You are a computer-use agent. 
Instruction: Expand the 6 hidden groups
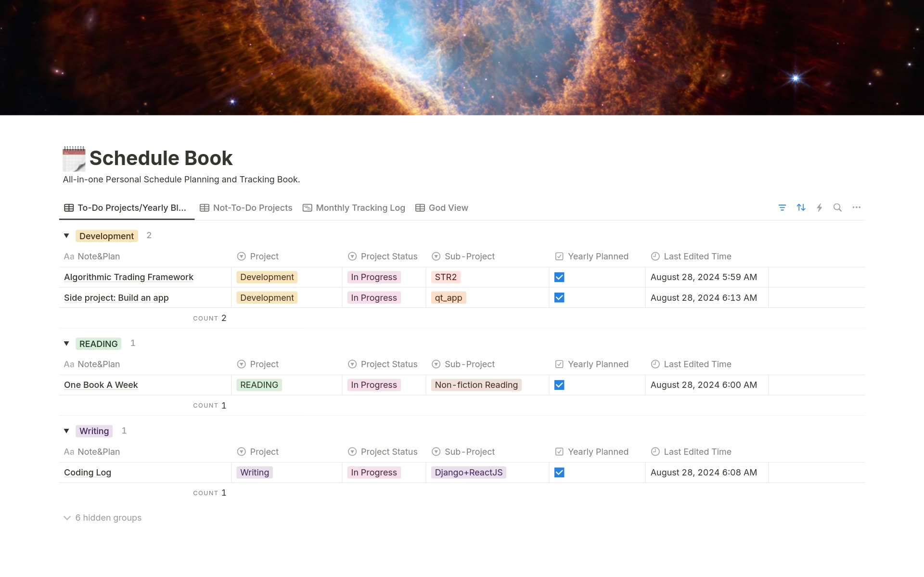pos(103,517)
